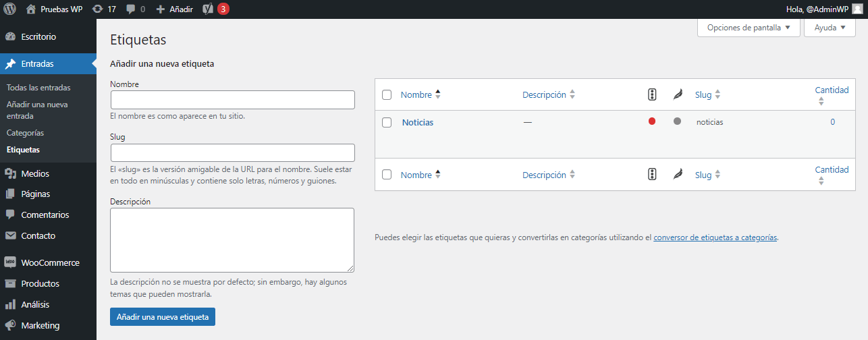
Task: Click the Entradas pin icon
Action: point(10,64)
